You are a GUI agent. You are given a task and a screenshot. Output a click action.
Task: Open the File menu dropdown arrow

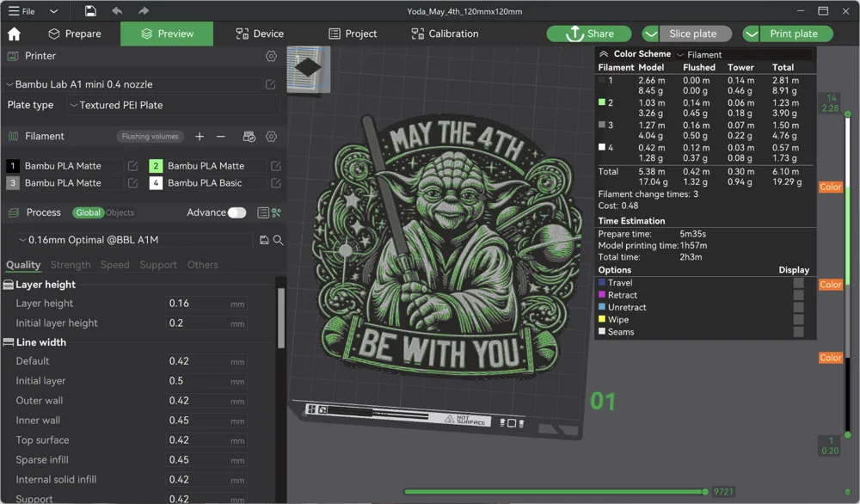(53, 11)
